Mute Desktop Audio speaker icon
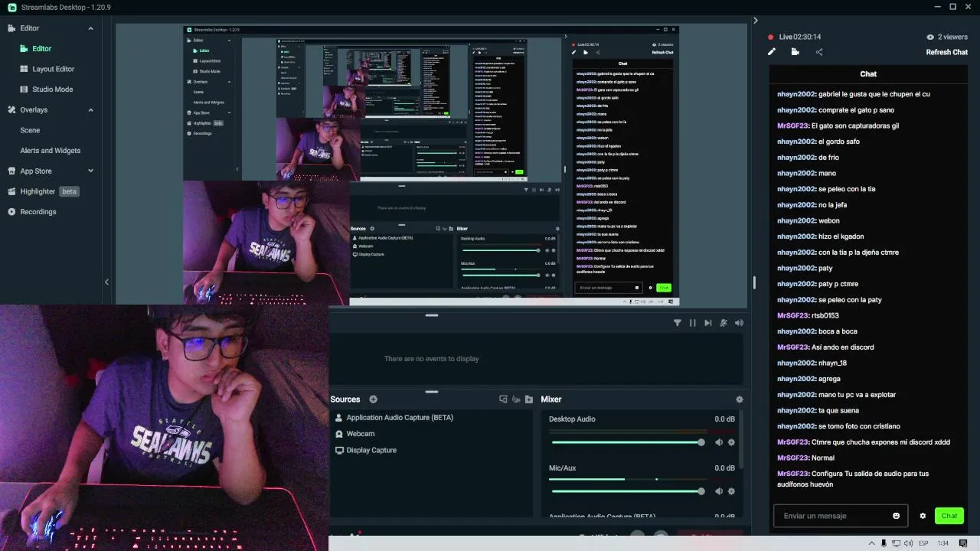The width and height of the screenshot is (980, 551). click(x=718, y=442)
